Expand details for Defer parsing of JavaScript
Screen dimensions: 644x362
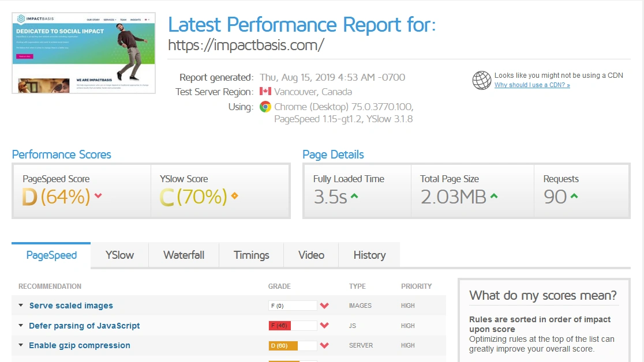tap(20, 326)
